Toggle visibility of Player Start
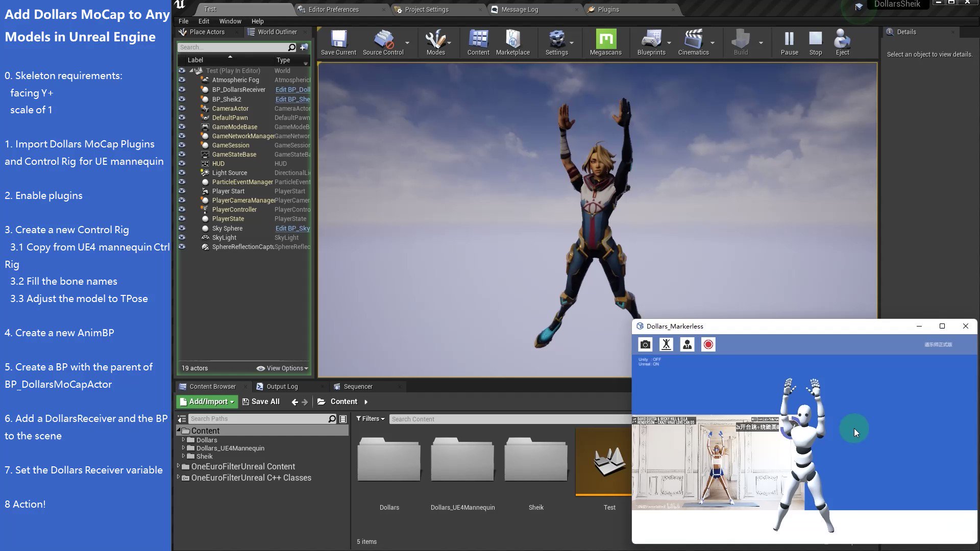Viewport: 980px width, 551px height. pos(182,191)
